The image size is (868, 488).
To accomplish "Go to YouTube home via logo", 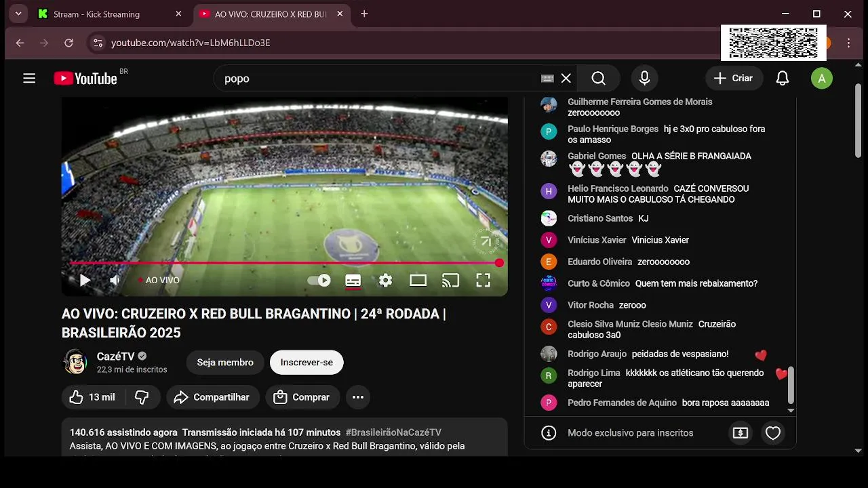I will tap(85, 79).
